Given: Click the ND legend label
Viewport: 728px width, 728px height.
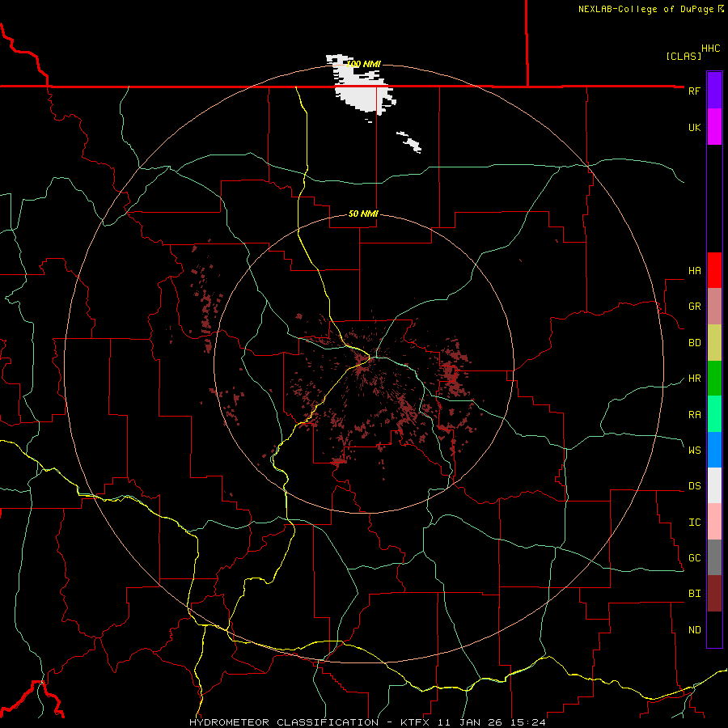Looking at the screenshot, I should 694,630.
